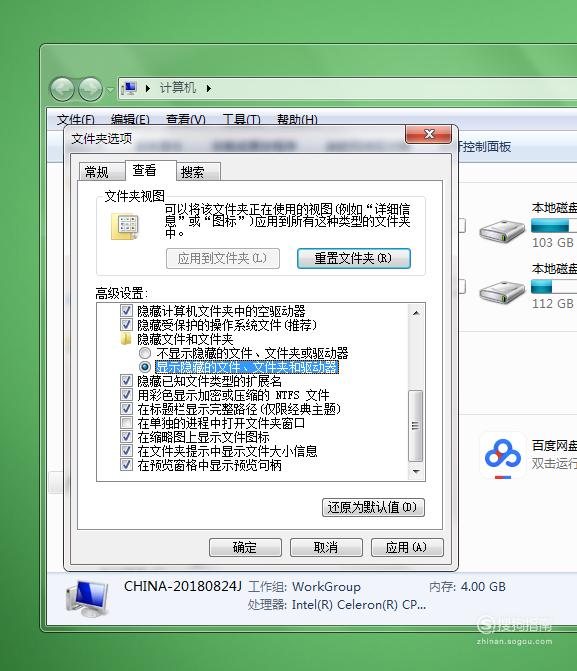577x671 pixels.
Task: Select the 103 GB local disk drive icon
Action: click(x=502, y=232)
